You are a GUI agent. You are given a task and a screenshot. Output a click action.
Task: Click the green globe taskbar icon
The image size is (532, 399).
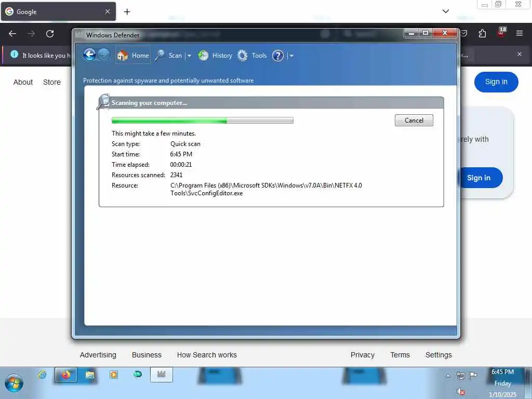pyautogui.click(x=137, y=374)
